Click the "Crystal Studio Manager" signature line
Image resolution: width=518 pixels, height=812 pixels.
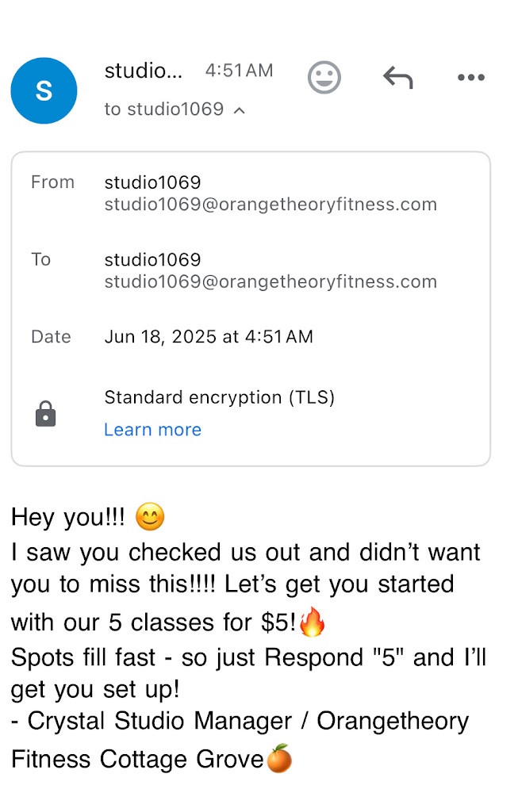coord(159,722)
